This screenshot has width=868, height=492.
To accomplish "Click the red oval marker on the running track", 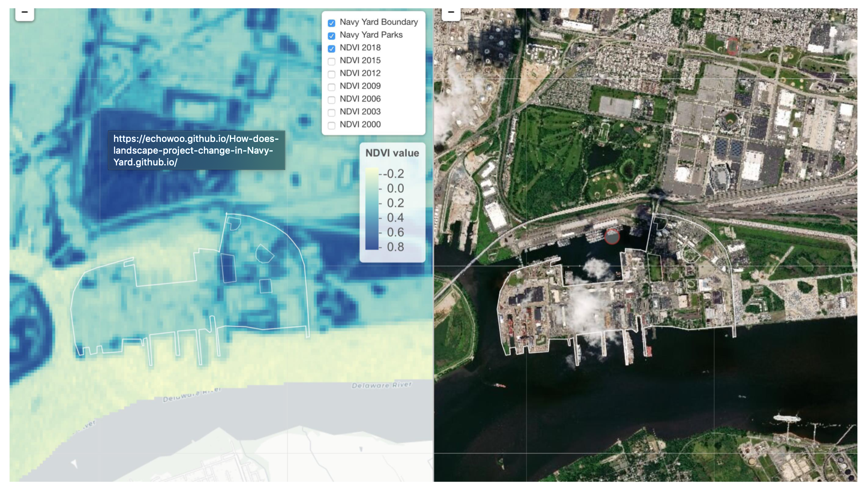I will click(x=733, y=46).
